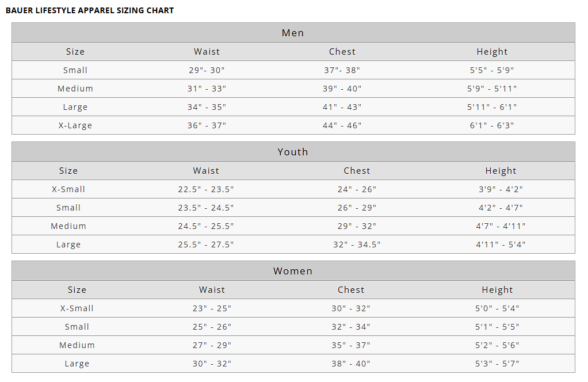Select the Women section header
588x382 pixels.
pyautogui.click(x=293, y=271)
